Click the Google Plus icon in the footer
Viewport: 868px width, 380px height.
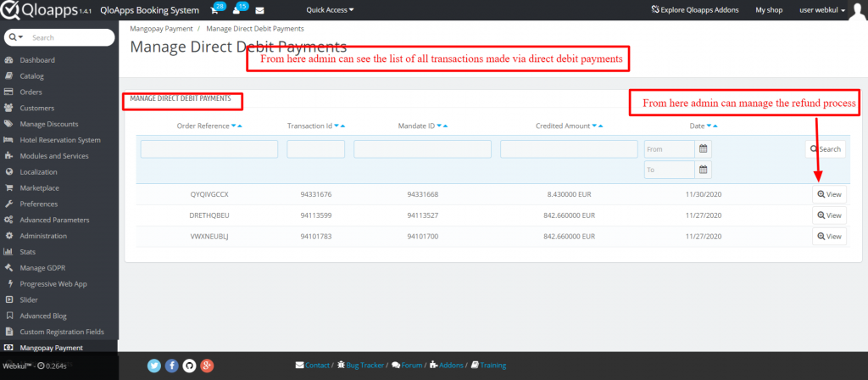[x=207, y=366]
